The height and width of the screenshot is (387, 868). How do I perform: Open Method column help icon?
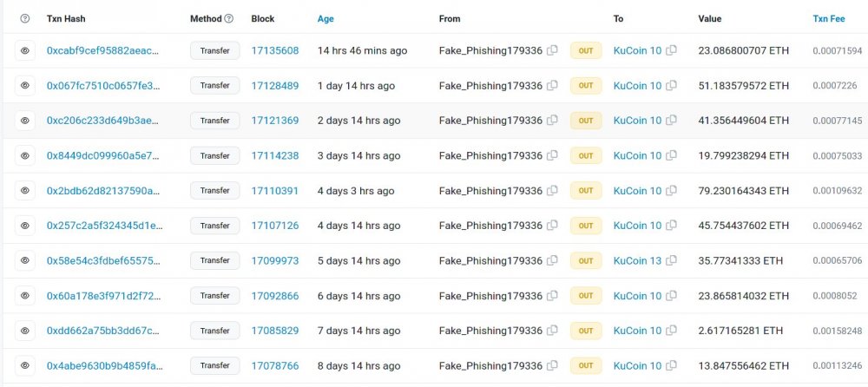coord(228,18)
